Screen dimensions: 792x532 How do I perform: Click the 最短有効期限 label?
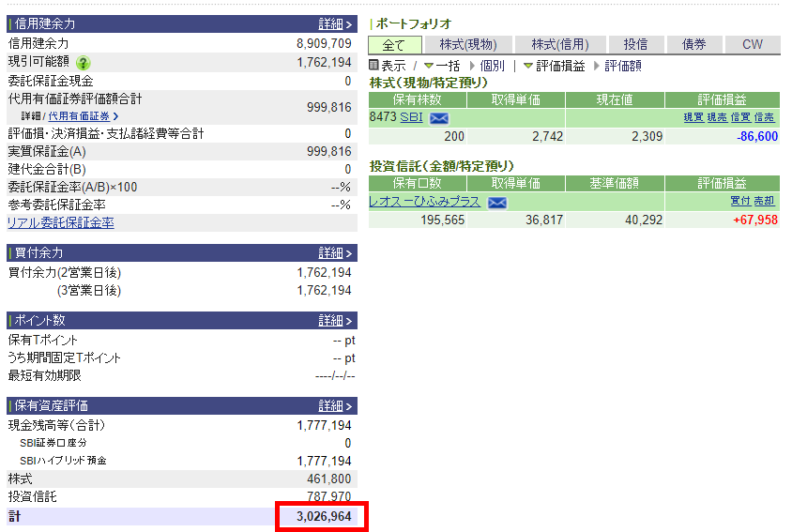tap(44, 376)
